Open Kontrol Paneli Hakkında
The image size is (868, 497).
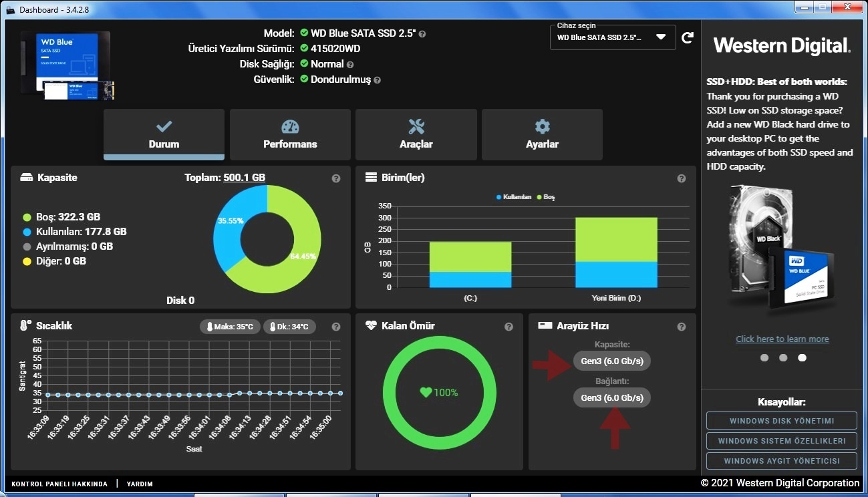coord(59,484)
